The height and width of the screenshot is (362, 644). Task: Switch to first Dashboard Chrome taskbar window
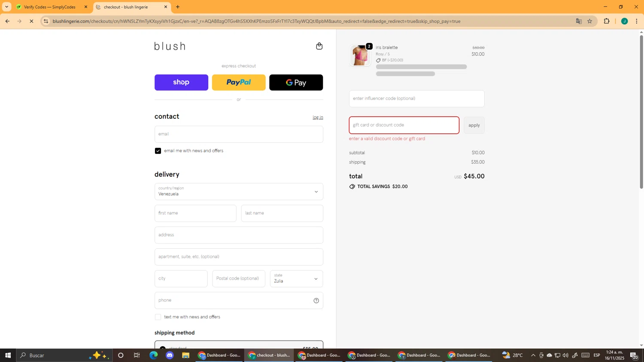tap(219, 355)
